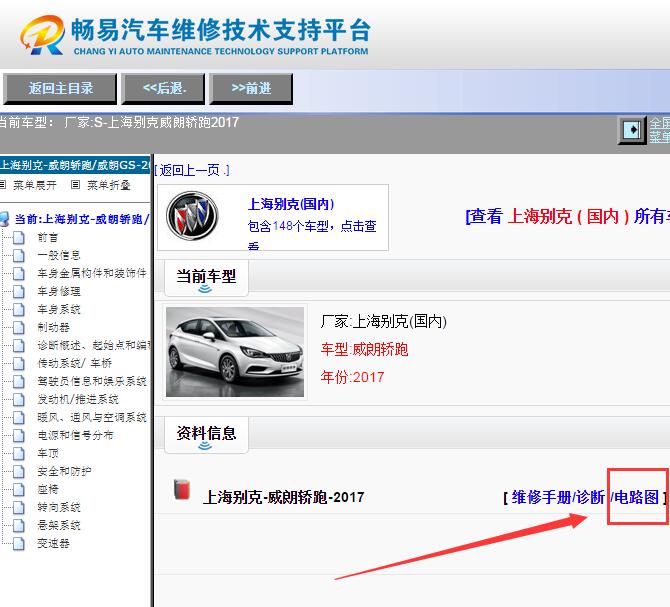Open 诊断概述、起始点 tree item
This screenshot has width=670, height=607.
(94, 345)
